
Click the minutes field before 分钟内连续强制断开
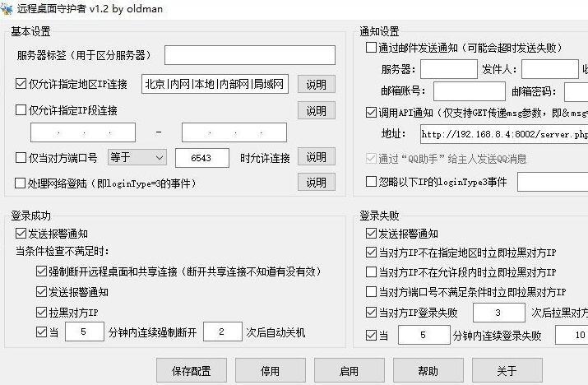click(x=85, y=332)
